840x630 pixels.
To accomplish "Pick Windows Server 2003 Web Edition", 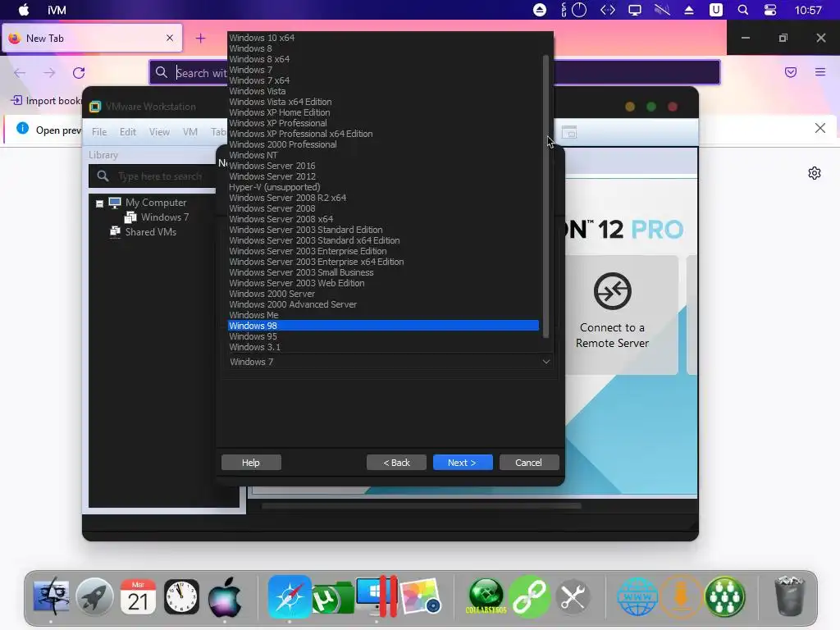I will point(384,283).
